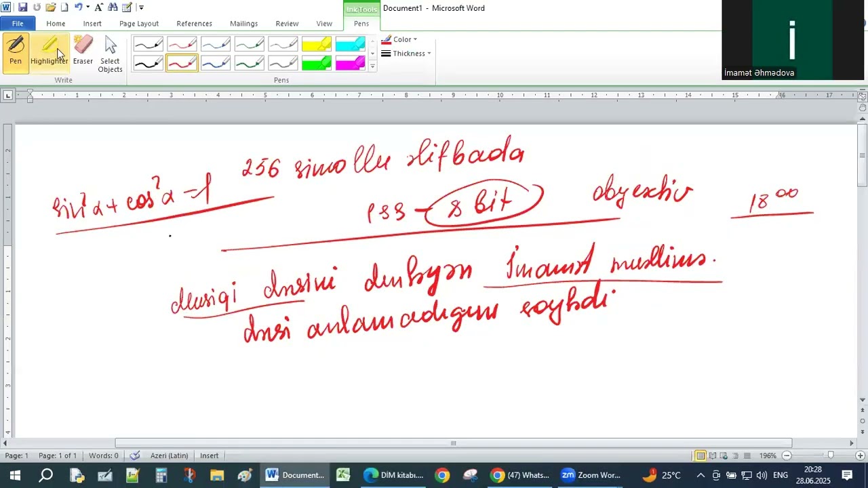Switch to the Page Layout tab
The width and height of the screenshot is (868, 488).
tap(139, 24)
